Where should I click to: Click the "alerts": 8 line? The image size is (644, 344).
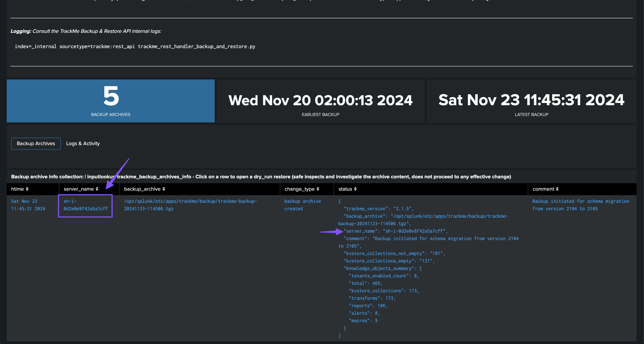364,313
